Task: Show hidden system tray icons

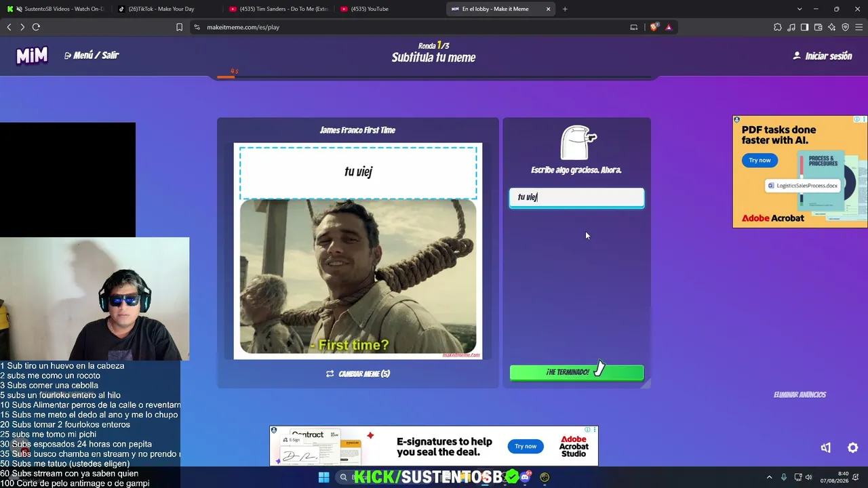Action: 769,477
